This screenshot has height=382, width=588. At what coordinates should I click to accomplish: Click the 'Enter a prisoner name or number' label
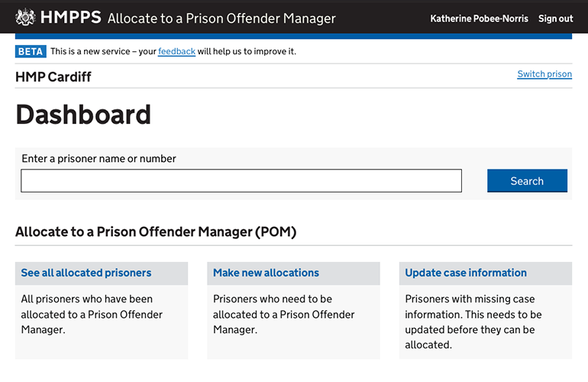[99, 159]
